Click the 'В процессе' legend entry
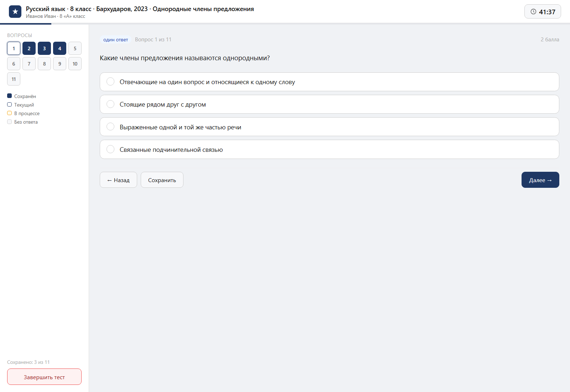This screenshot has height=392, width=570. click(24, 113)
